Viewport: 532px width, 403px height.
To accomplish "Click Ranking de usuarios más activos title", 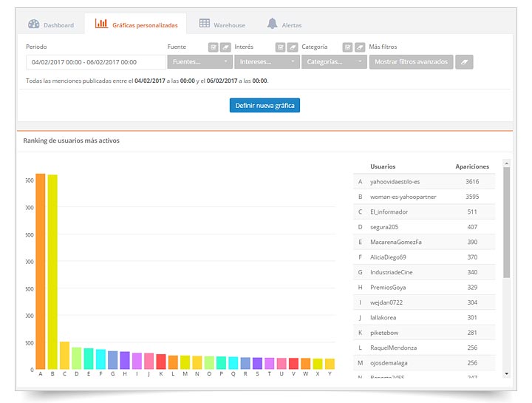I will pyautogui.click(x=71, y=140).
